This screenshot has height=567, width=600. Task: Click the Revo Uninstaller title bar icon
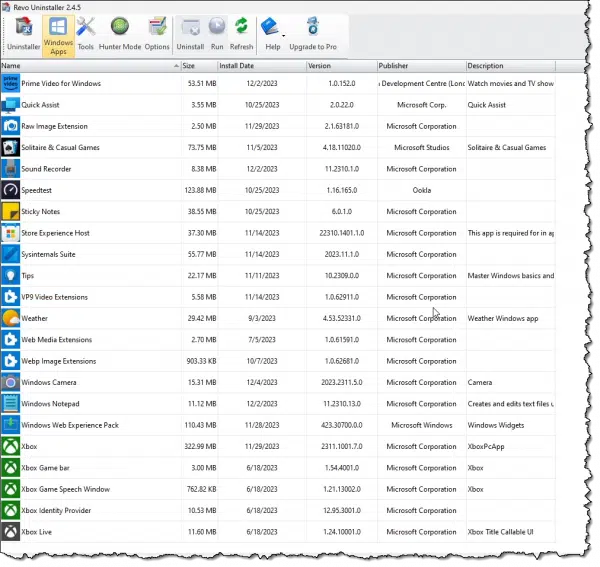click(x=6, y=7)
